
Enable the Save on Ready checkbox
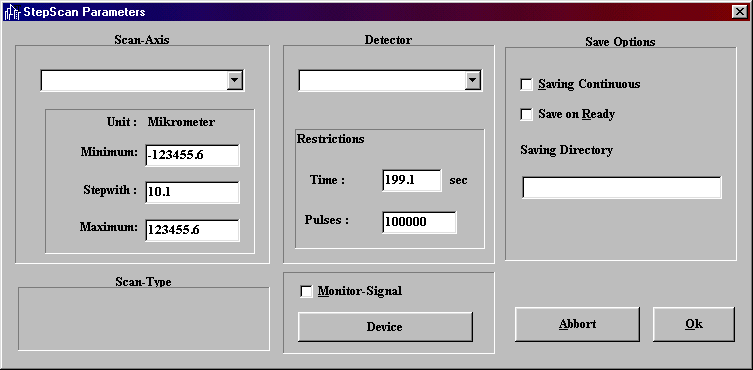(x=526, y=114)
